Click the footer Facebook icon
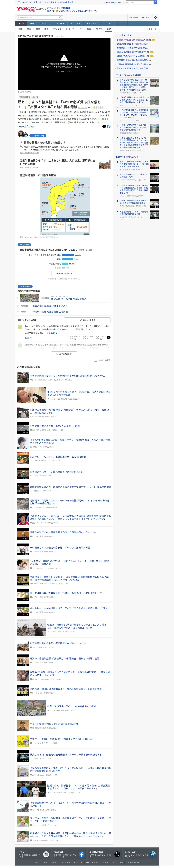The height and width of the screenshot is (868, 174). coord(81,854)
